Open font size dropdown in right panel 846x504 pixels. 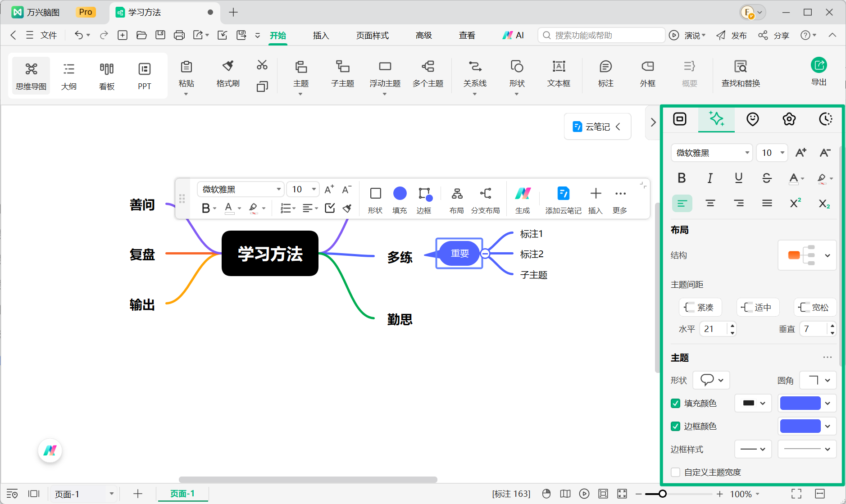(772, 153)
